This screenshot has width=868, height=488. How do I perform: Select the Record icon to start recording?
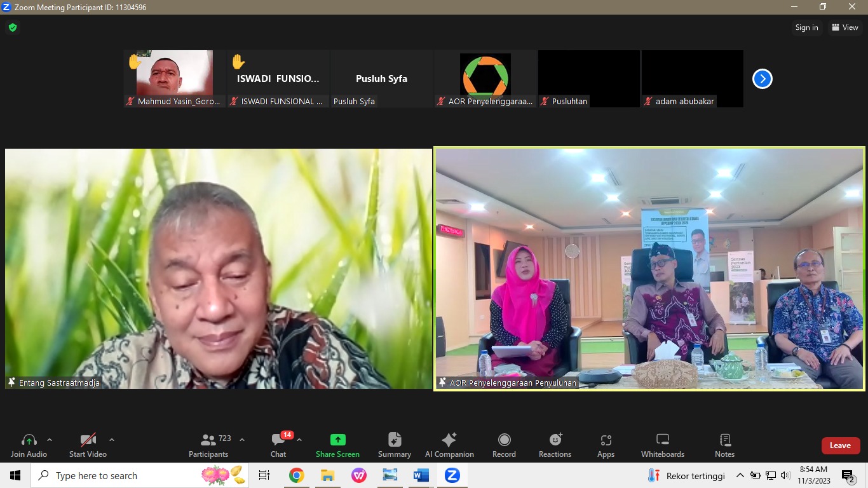pos(504,444)
